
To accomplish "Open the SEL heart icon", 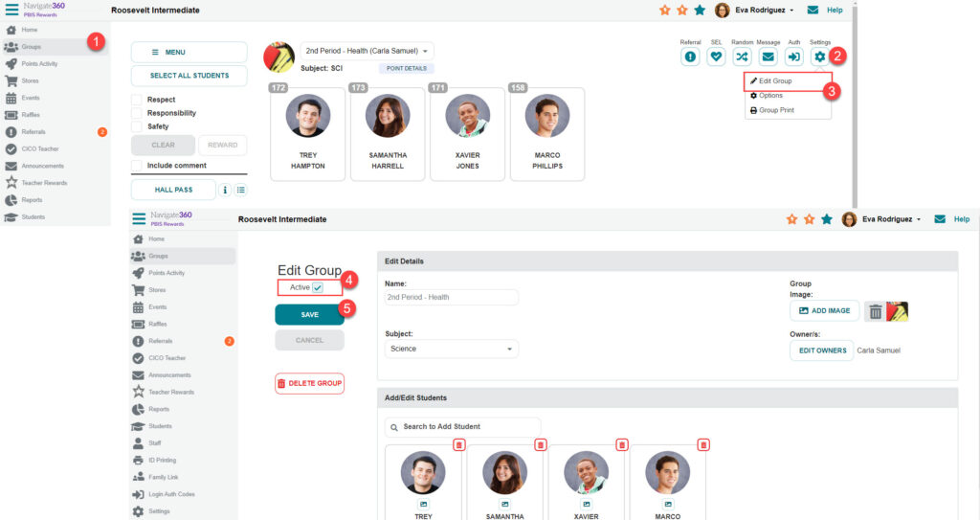I will [x=716, y=57].
